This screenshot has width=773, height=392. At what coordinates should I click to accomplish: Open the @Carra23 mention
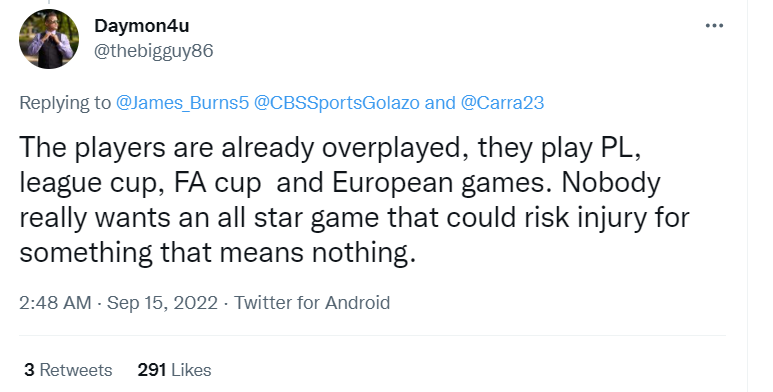[502, 103]
